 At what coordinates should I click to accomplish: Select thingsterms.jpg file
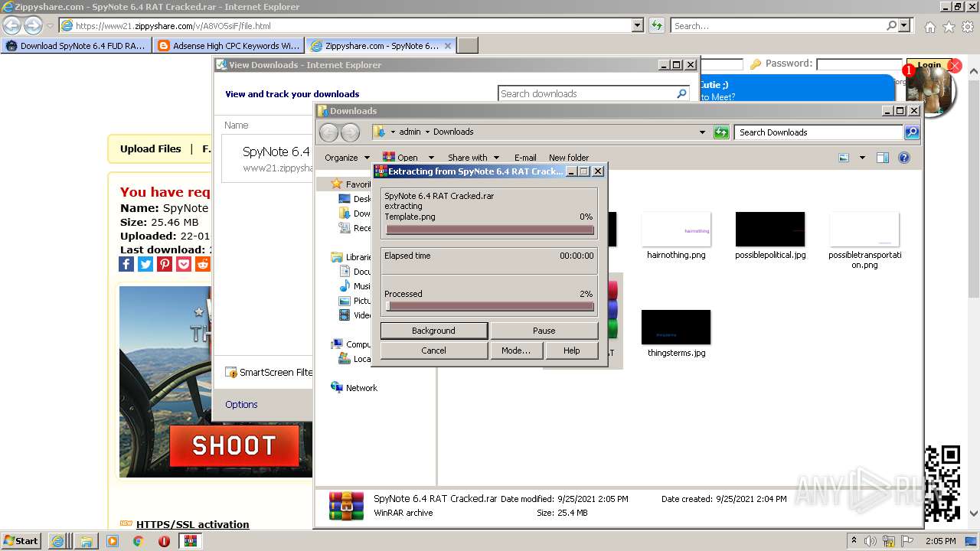[x=676, y=334]
